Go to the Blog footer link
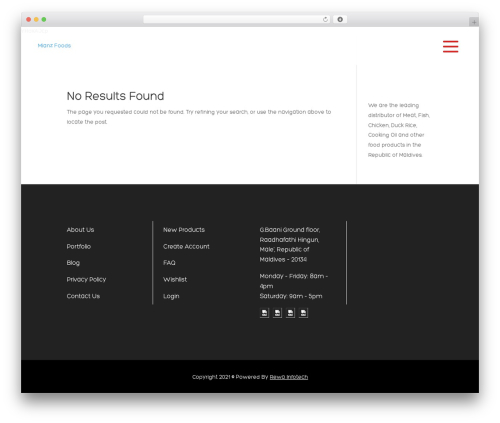The width and height of the screenshot is (500, 423). (73, 263)
